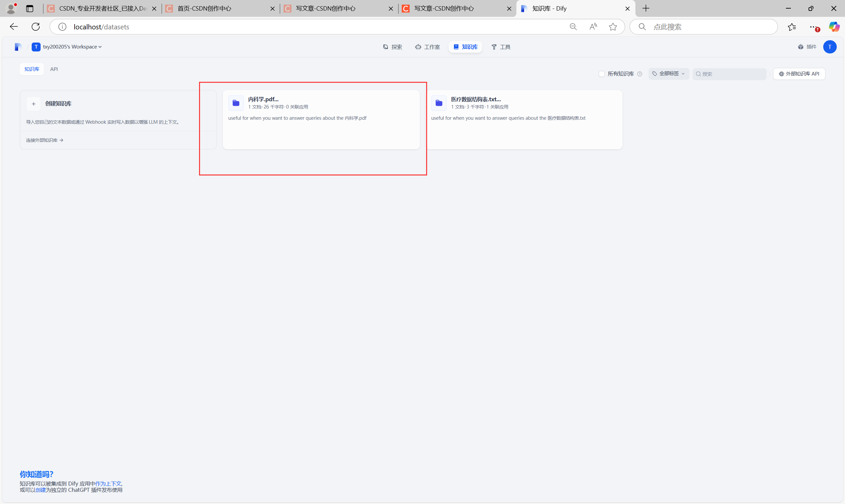The image size is (845, 504).
Task: Open the 医疗数据结构表.txt folder icon
Action: pyautogui.click(x=439, y=103)
